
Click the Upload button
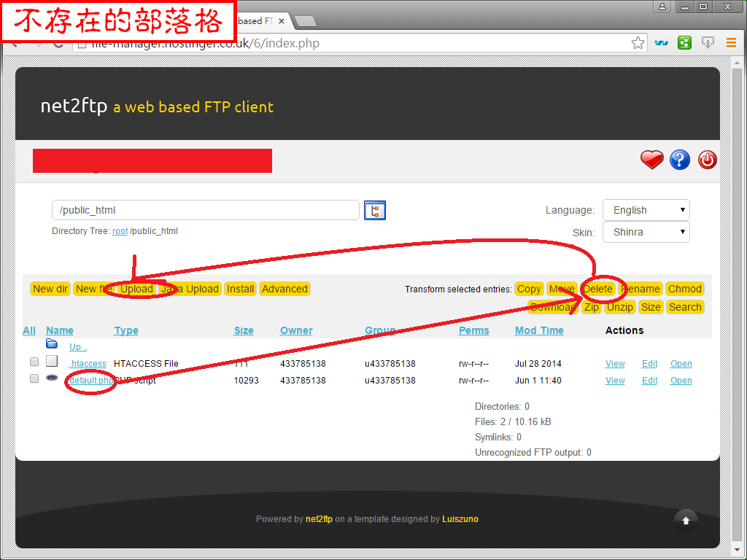(136, 289)
